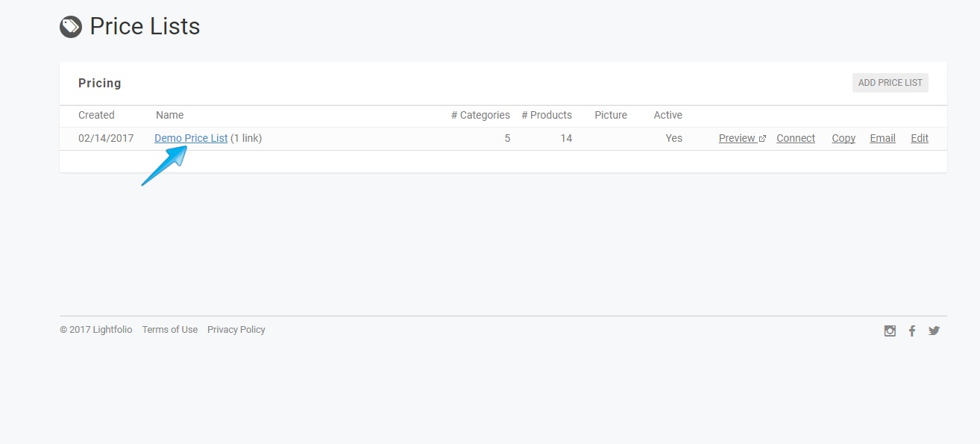This screenshot has height=444, width=980.
Task: Preview the Demo Price List
Action: (x=742, y=138)
